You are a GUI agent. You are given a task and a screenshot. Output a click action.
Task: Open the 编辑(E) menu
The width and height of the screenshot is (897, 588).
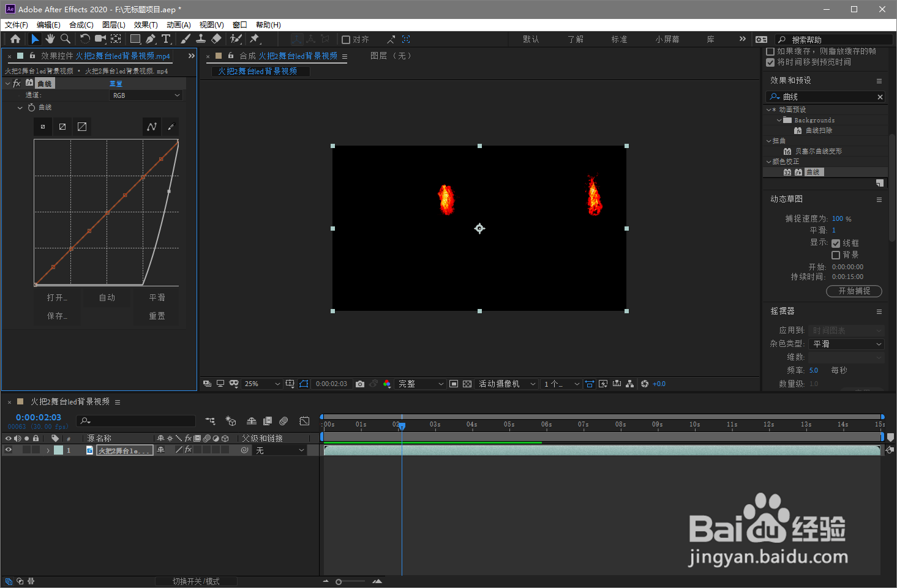click(48, 25)
